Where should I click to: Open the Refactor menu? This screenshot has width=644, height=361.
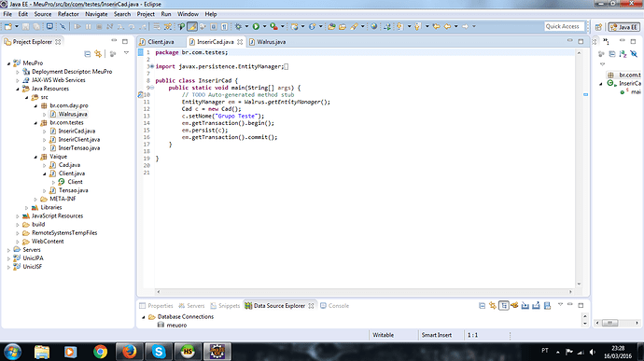tap(68, 14)
